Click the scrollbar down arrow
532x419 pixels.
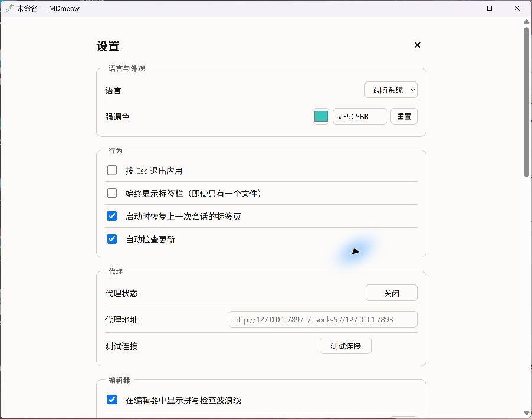[x=526, y=413]
